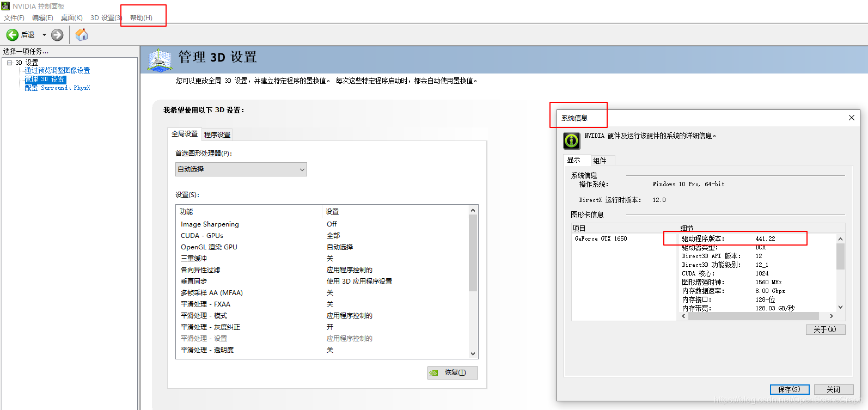The image size is (868, 410).
Task: Select the 平滑处理 - 模式 row
Action: pyautogui.click(x=322, y=316)
